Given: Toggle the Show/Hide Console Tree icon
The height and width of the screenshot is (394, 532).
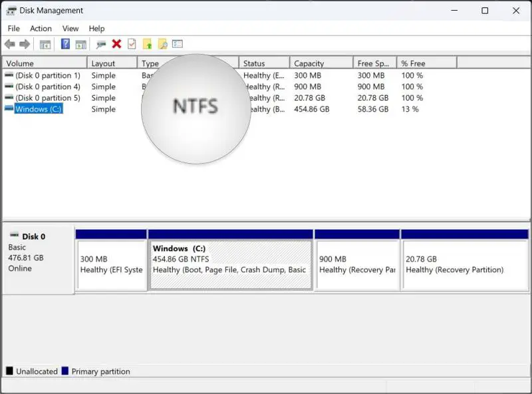Looking at the screenshot, I should pyautogui.click(x=45, y=45).
